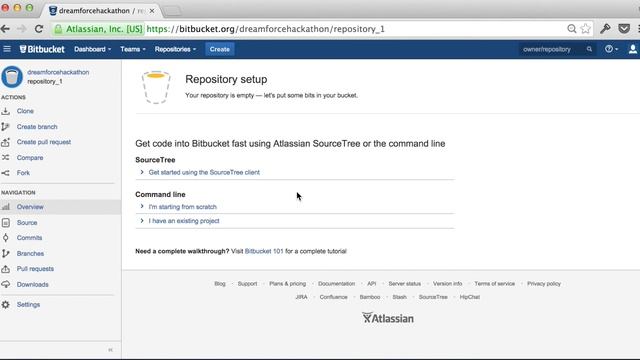Open the HipChat footer link
This screenshot has width=640, height=360.
(470, 297)
